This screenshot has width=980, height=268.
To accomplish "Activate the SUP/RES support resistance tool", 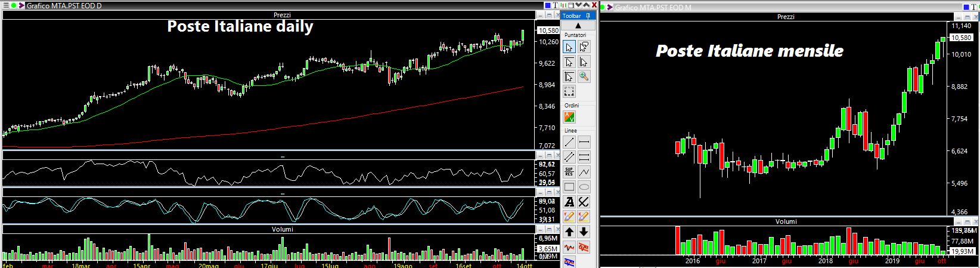I will 569,172.
